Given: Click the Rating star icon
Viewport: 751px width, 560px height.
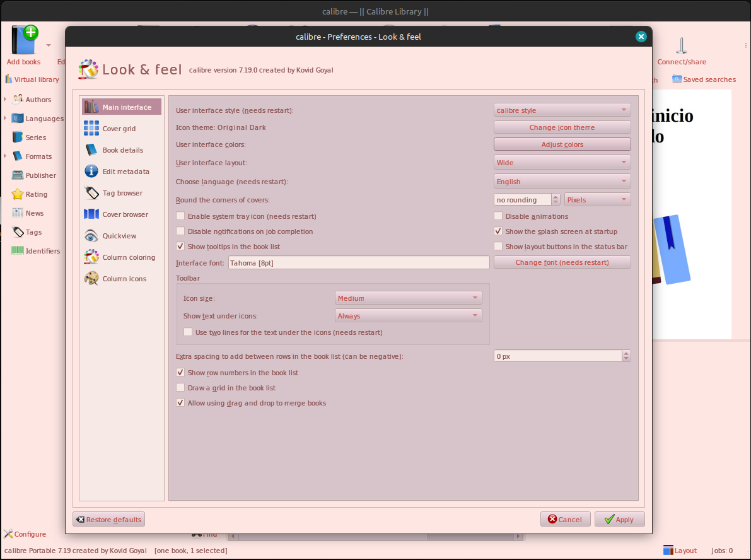Looking at the screenshot, I should point(18,194).
